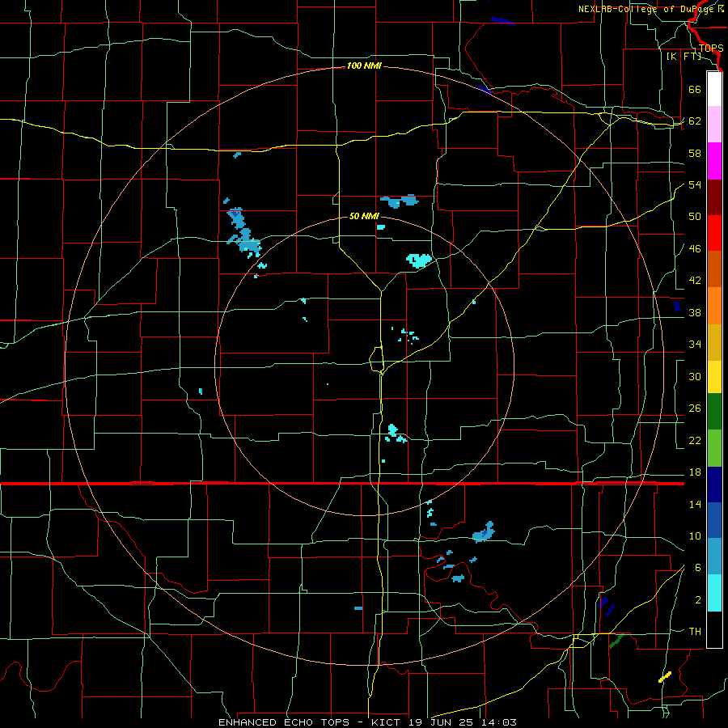Click the 'NEXLAB-College of DuPage' credit text
Image resolution: width=728 pixels, height=728 pixels.
[x=646, y=9]
